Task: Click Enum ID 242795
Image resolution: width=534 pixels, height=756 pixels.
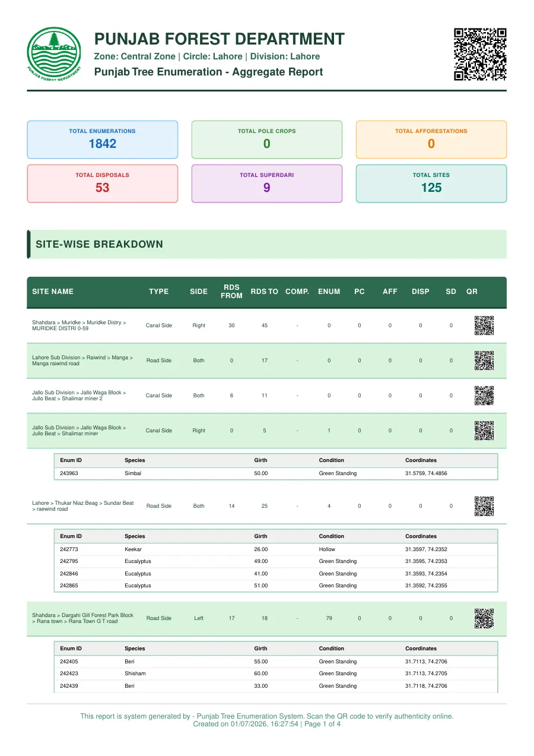Action: (x=69, y=561)
